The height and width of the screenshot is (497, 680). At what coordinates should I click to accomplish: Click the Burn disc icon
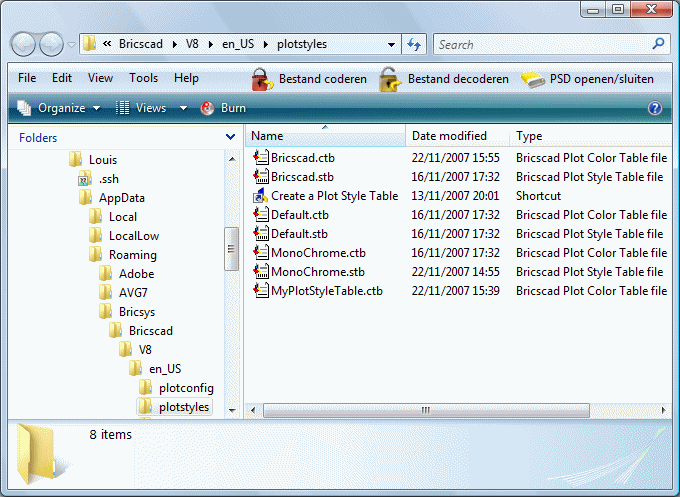point(207,108)
